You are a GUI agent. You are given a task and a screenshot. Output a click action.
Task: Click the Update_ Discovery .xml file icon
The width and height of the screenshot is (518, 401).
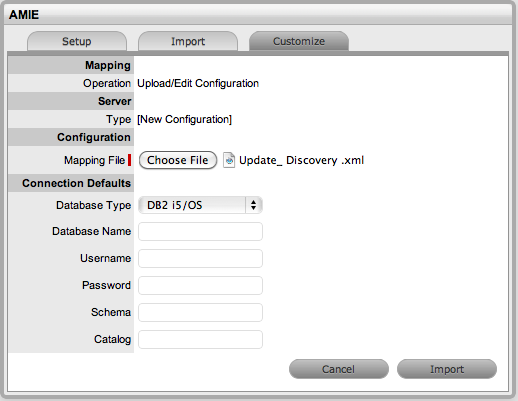[x=229, y=160]
